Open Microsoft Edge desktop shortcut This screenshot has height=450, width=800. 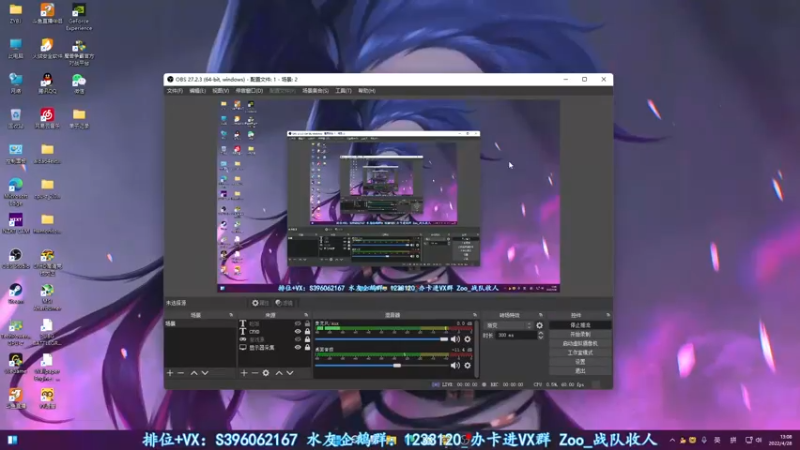pyautogui.click(x=15, y=192)
